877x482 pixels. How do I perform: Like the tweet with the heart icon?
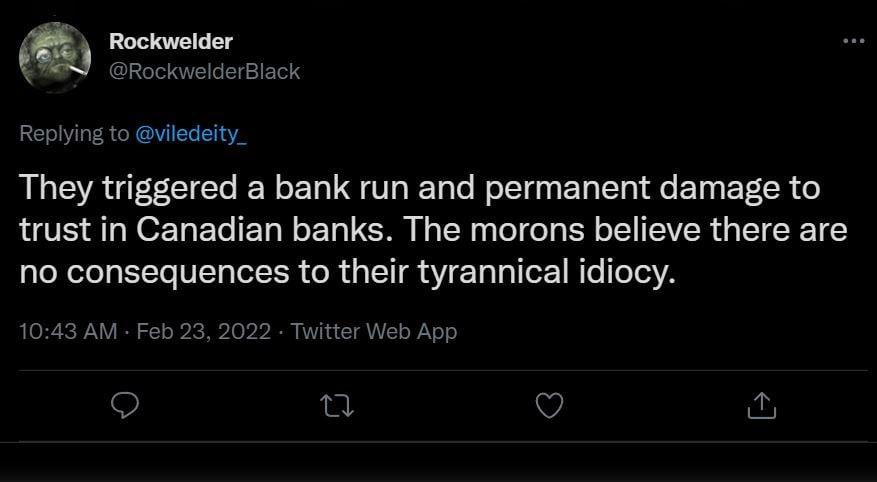(551, 405)
